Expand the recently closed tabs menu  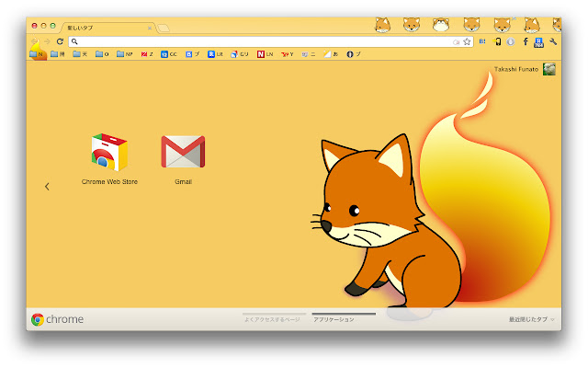point(532,319)
